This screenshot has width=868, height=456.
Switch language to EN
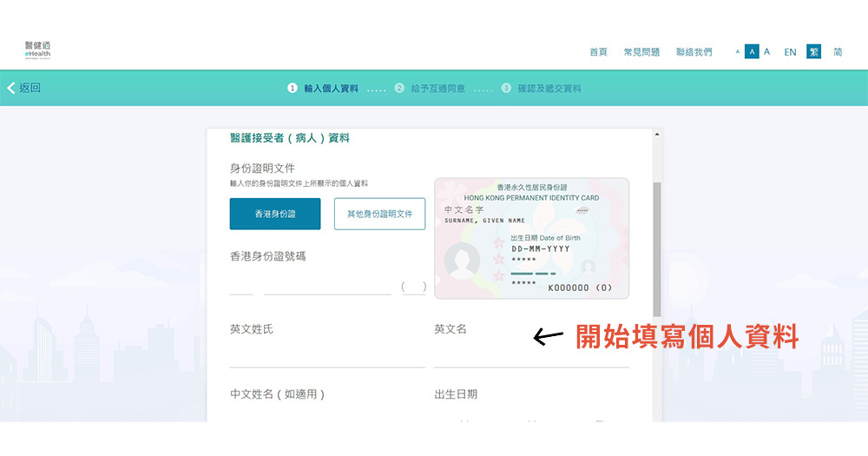(790, 52)
